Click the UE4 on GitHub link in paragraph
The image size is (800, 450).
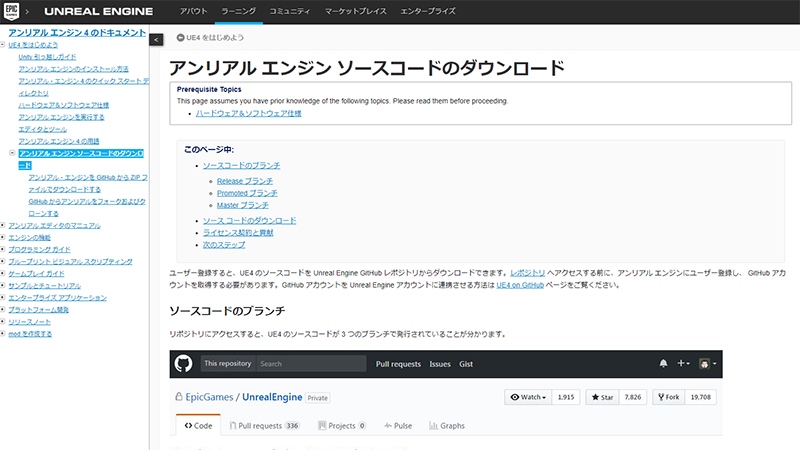pyautogui.click(x=520, y=285)
